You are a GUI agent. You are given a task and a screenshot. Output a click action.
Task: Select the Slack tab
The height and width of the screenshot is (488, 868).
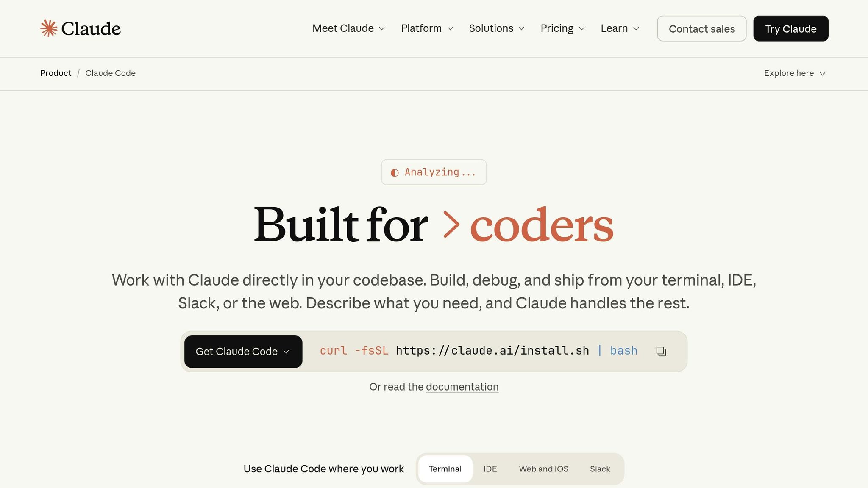point(600,469)
